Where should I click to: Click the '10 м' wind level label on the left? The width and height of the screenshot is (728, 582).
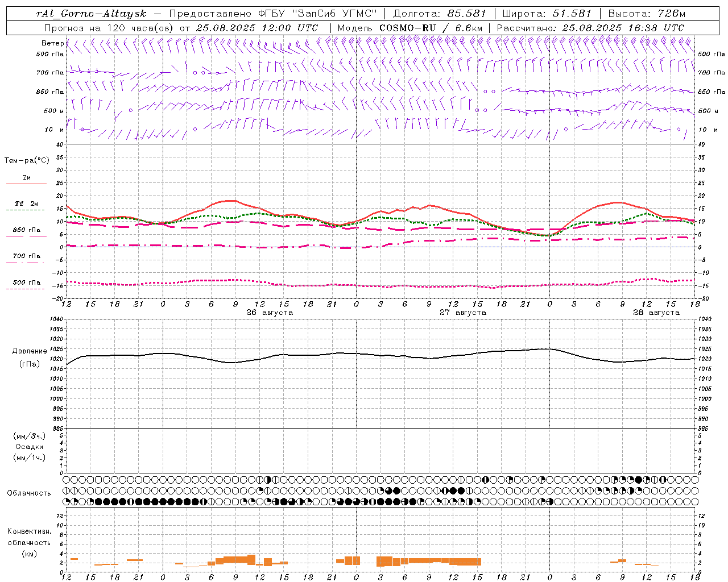point(54,130)
